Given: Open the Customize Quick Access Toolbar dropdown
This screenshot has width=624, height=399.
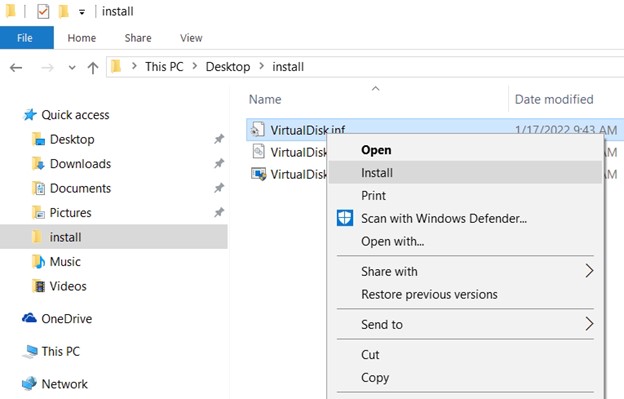Looking at the screenshot, I should pos(82,12).
